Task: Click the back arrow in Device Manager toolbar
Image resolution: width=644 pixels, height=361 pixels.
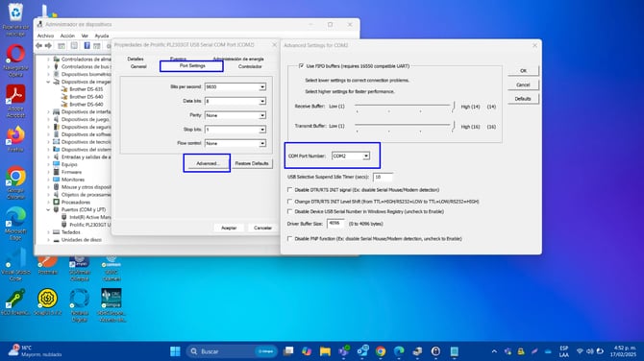Action: point(39,46)
